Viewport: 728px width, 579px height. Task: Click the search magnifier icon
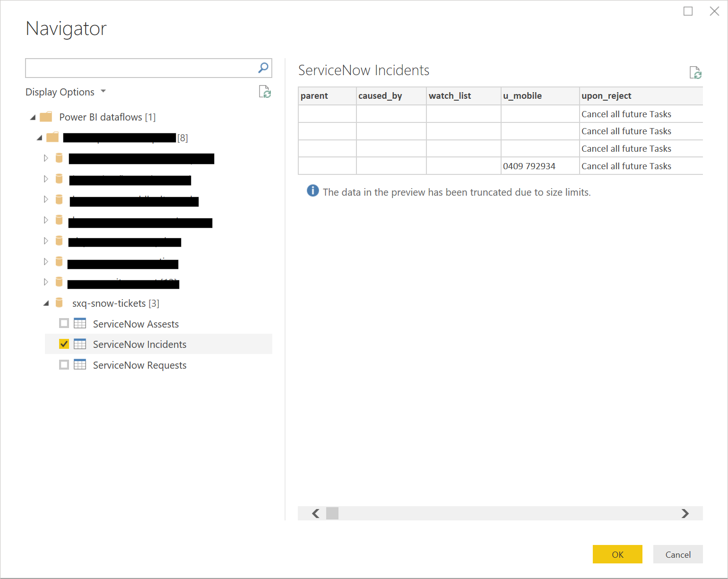pos(263,68)
